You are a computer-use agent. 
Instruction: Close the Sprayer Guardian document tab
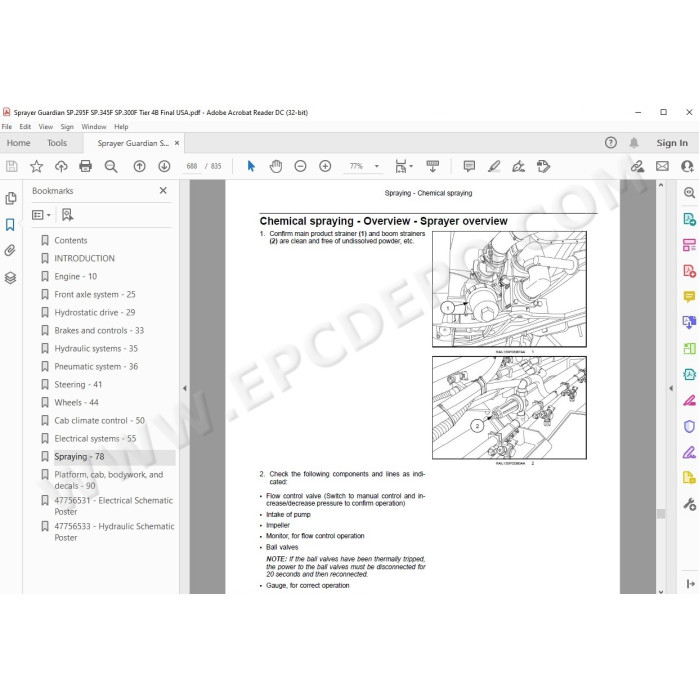pos(177,143)
